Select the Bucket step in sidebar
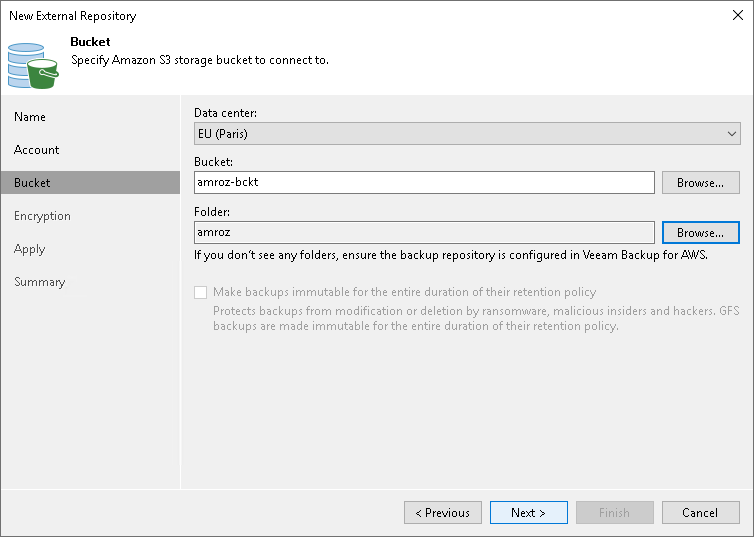This screenshot has height=537, width=754. (32, 183)
